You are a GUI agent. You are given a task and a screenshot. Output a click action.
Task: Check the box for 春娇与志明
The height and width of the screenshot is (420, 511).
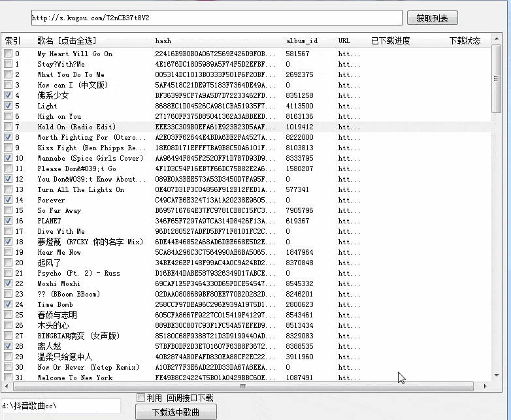click(8, 315)
